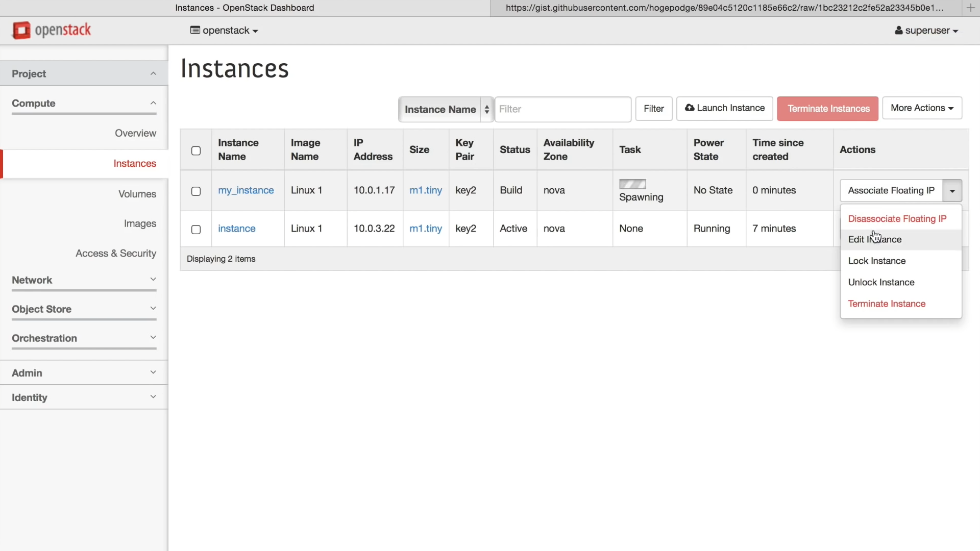Screen dimensions: 980x551
Task: Expand the Admin panel via its chevron
Action: click(153, 372)
